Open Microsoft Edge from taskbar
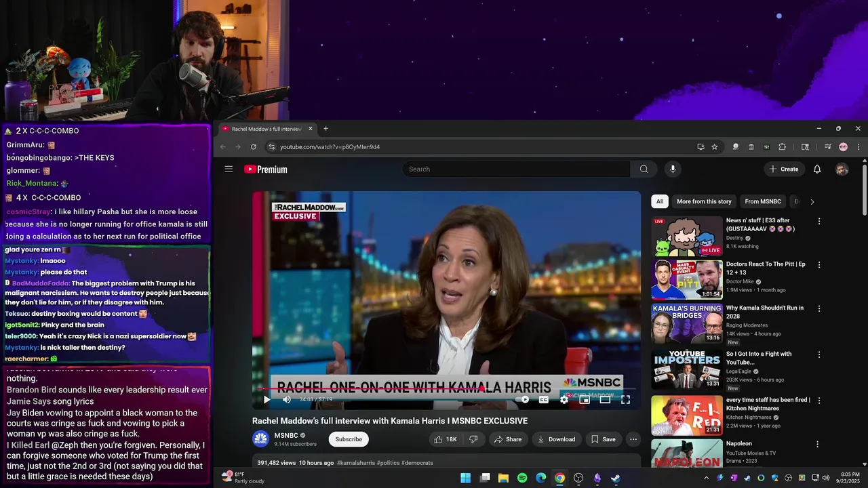Image resolution: width=868 pixels, height=488 pixels. pyautogui.click(x=541, y=478)
